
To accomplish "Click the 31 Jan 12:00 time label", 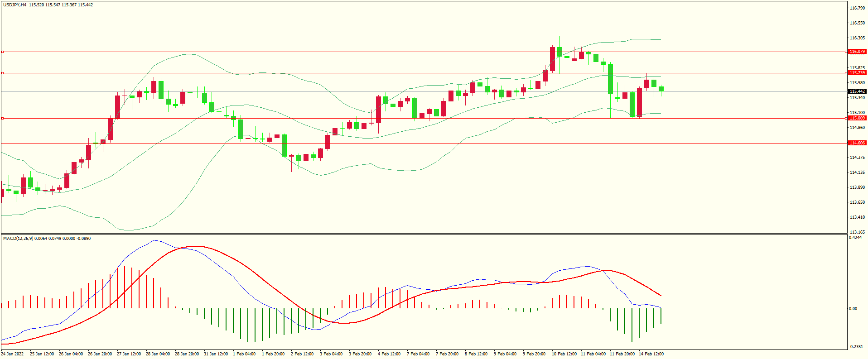I will 216,354.
